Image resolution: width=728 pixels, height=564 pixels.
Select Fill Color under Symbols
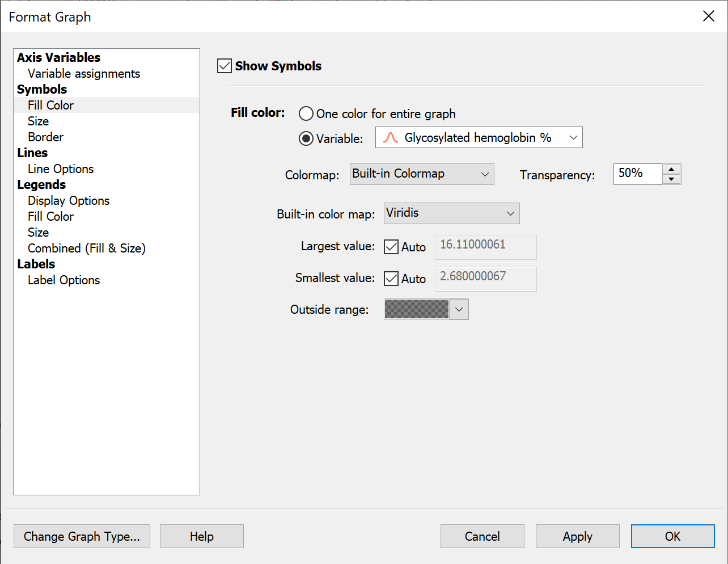(50, 105)
